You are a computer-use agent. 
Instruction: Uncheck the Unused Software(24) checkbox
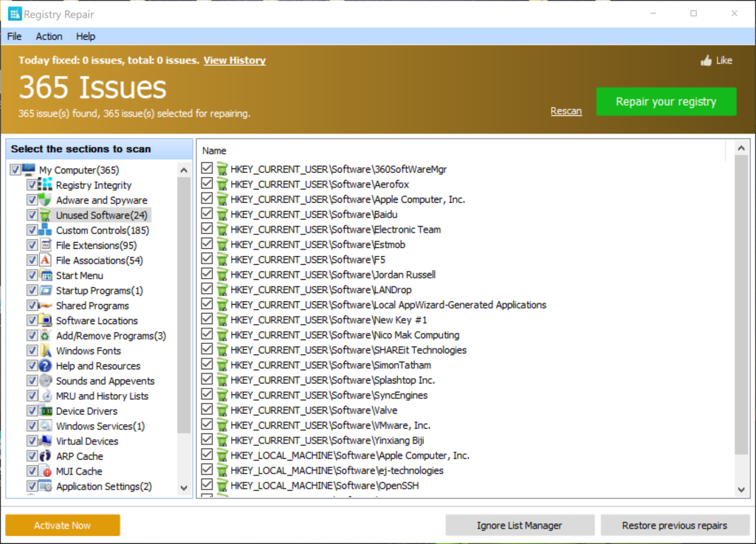[x=32, y=216]
